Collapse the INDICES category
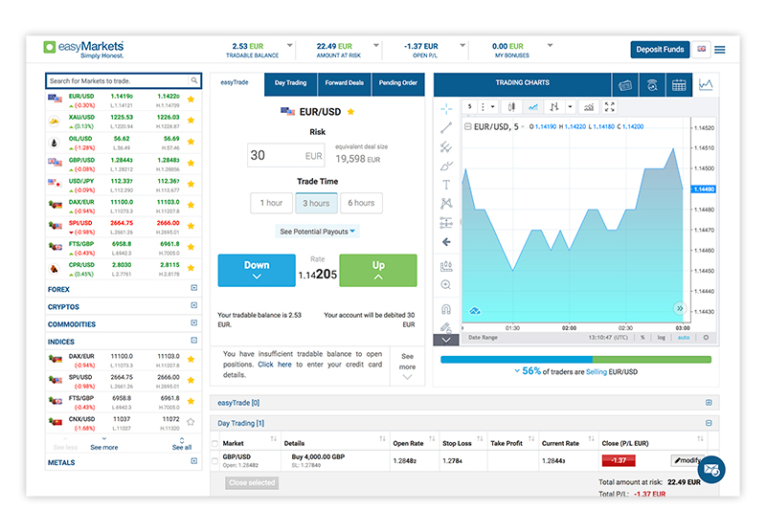The image size is (766, 532). pyautogui.click(x=194, y=341)
